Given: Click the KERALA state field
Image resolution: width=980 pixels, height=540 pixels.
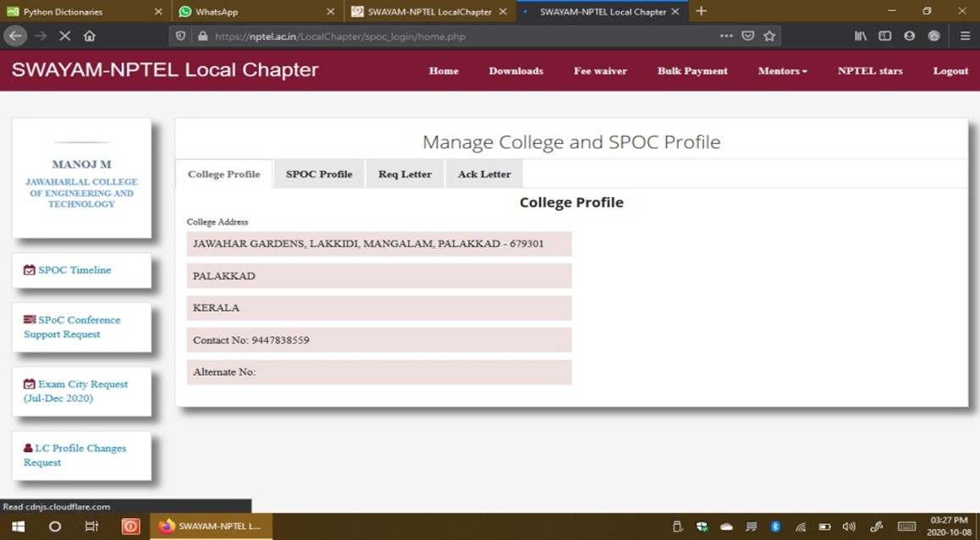Looking at the screenshot, I should (x=379, y=308).
